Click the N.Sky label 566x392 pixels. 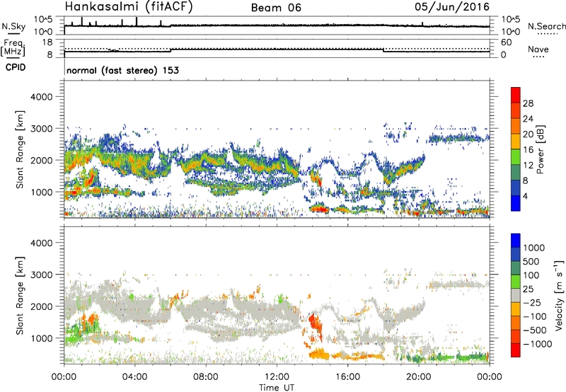(x=13, y=26)
